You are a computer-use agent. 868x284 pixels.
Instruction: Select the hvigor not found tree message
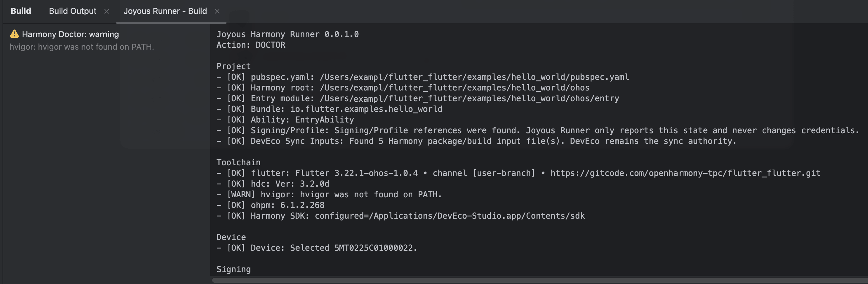click(x=82, y=47)
